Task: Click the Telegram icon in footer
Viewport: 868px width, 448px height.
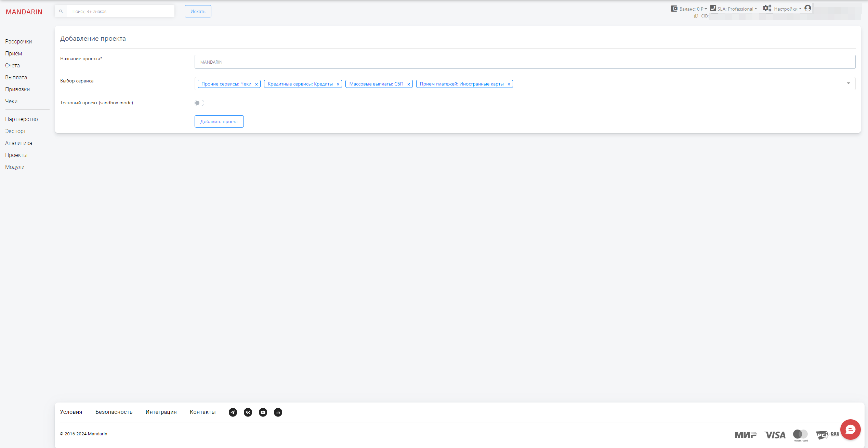Action: (233, 412)
